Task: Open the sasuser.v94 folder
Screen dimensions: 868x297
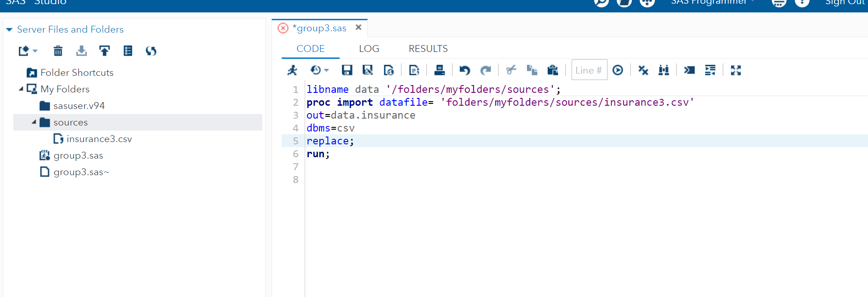Action: pyautogui.click(x=79, y=106)
